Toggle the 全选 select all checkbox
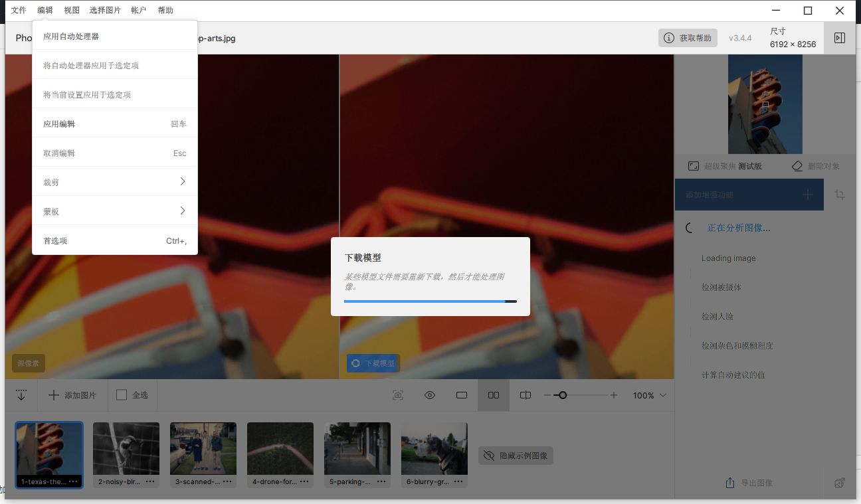The width and height of the screenshot is (861, 504). click(x=122, y=395)
